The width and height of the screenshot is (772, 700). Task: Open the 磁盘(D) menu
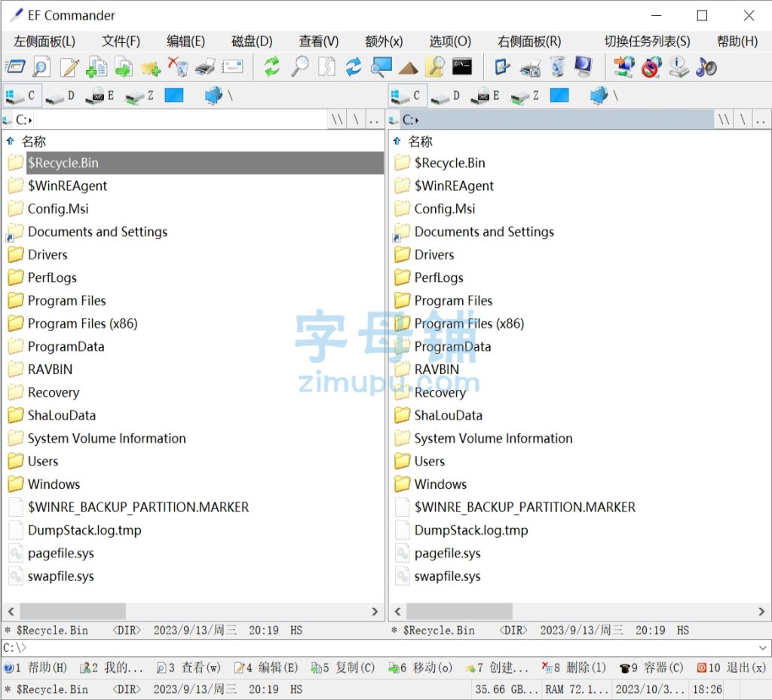[252, 41]
